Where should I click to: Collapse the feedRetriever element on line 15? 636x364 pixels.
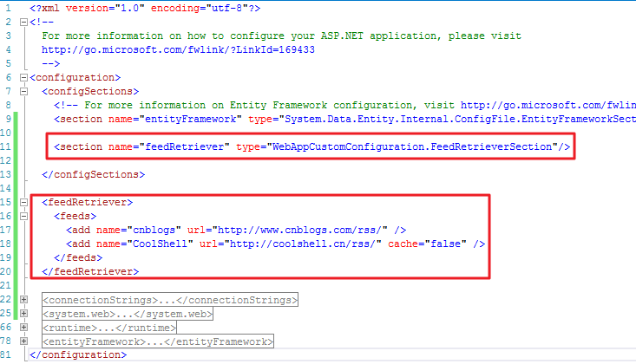click(x=24, y=202)
